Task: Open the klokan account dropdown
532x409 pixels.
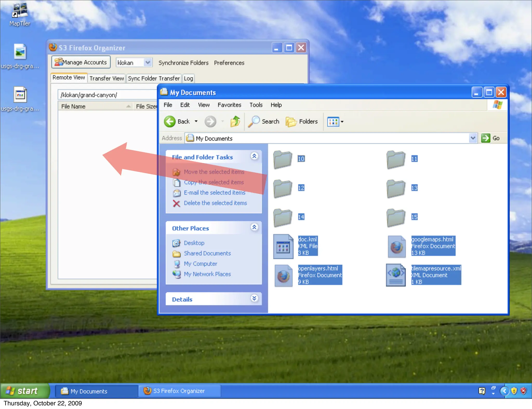Action: pos(148,63)
